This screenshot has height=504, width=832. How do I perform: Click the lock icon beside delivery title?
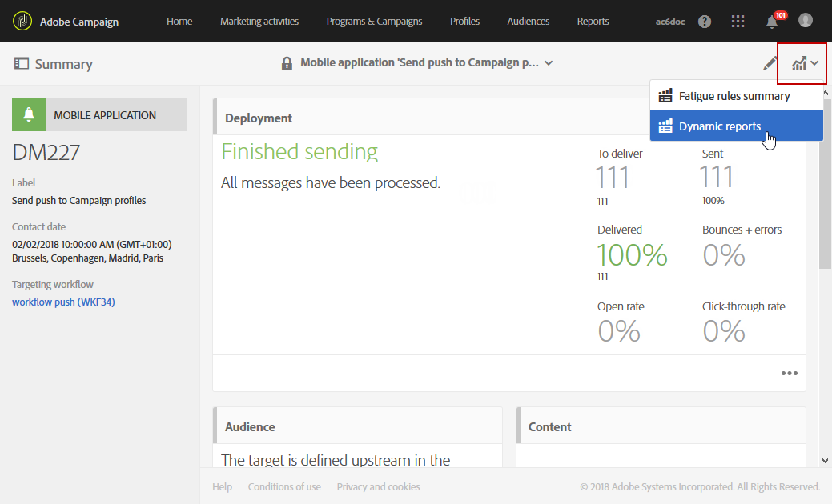point(287,63)
